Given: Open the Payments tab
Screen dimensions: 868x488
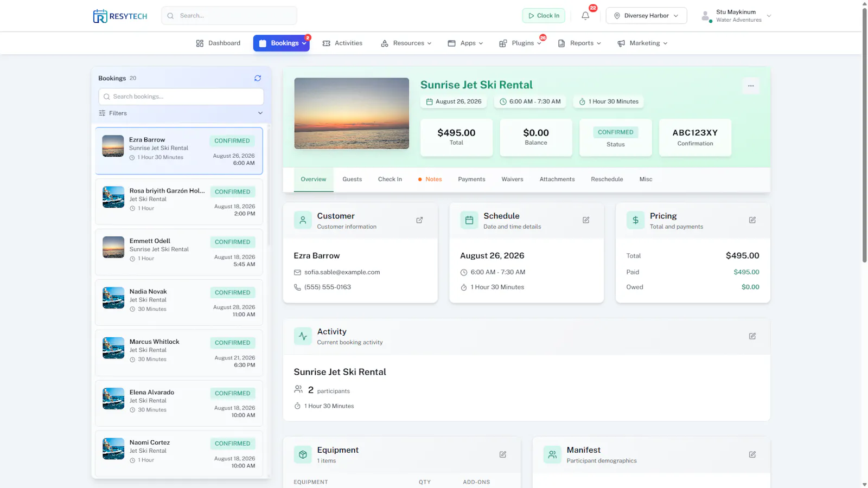Looking at the screenshot, I should 471,179.
